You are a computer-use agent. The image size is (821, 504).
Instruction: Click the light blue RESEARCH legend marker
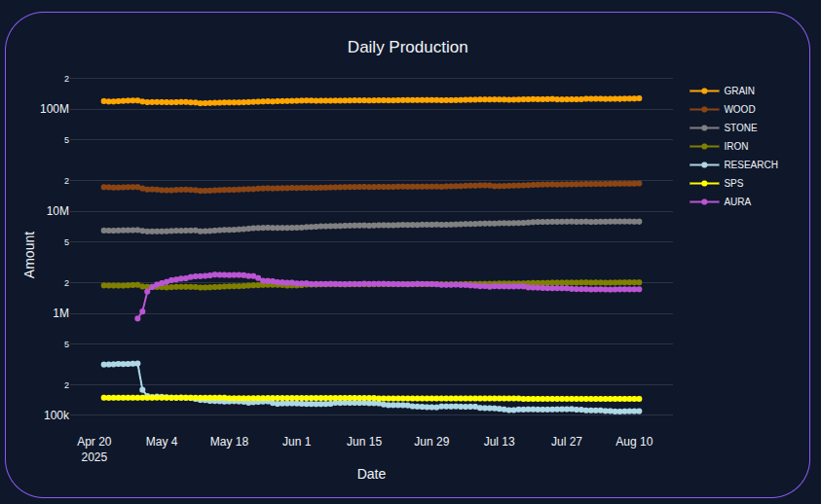tap(704, 164)
